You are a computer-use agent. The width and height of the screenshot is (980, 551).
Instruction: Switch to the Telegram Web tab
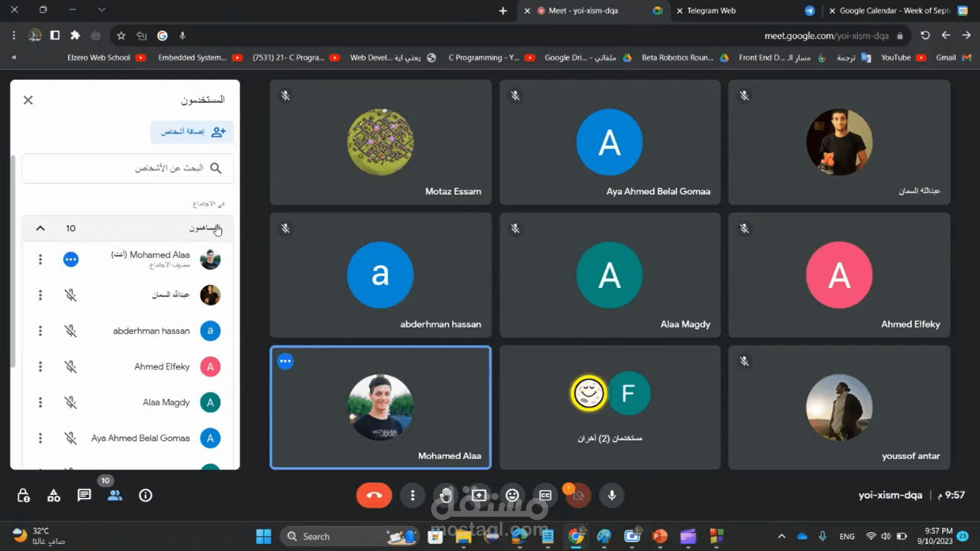(746, 11)
